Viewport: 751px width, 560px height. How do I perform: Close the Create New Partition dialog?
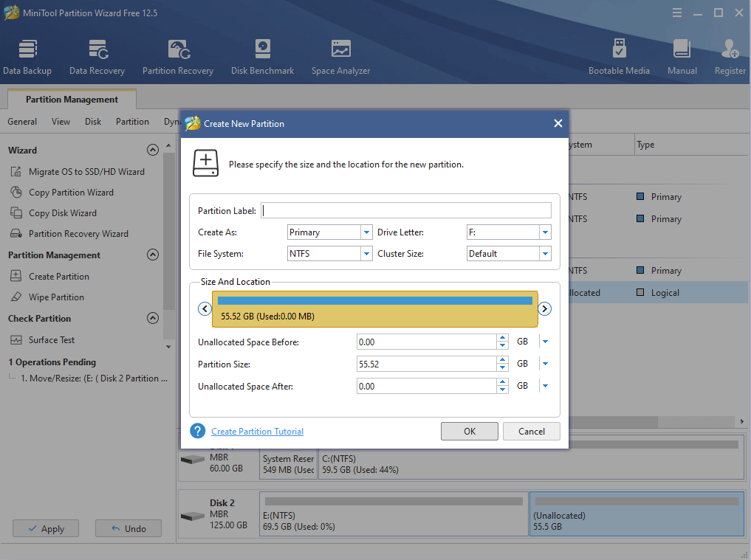[558, 123]
